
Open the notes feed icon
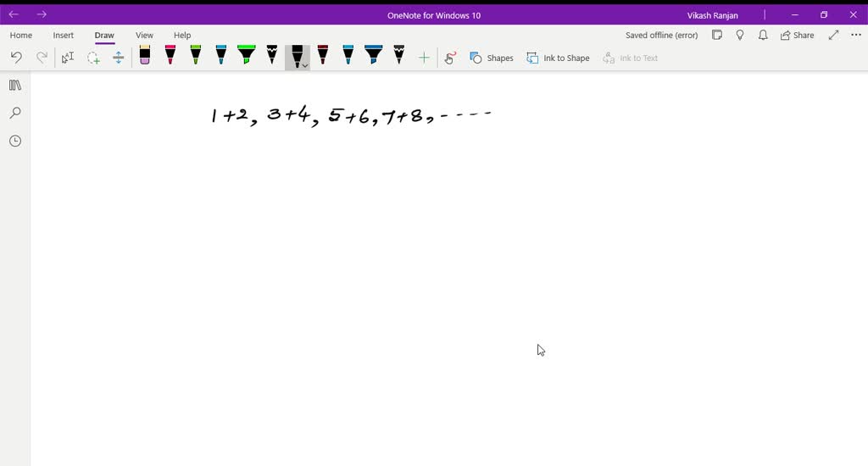pyautogui.click(x=717, y=35)
